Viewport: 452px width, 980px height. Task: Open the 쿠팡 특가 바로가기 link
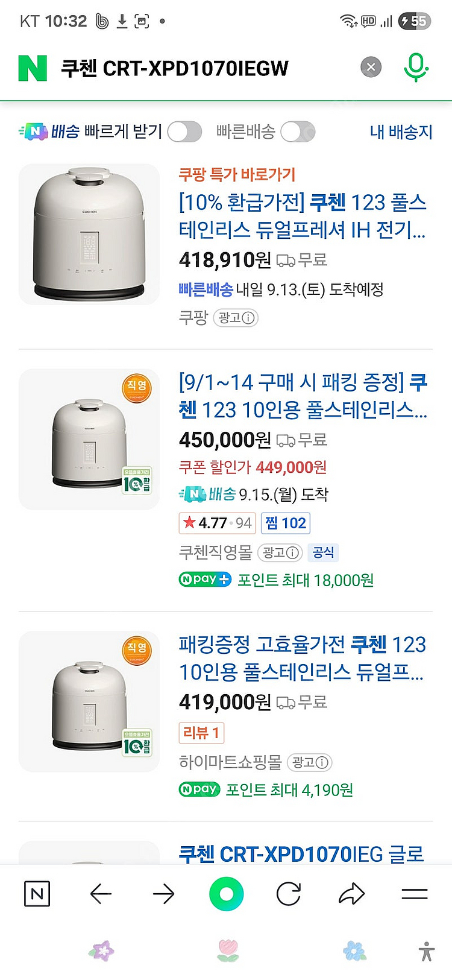click(237, 175)
